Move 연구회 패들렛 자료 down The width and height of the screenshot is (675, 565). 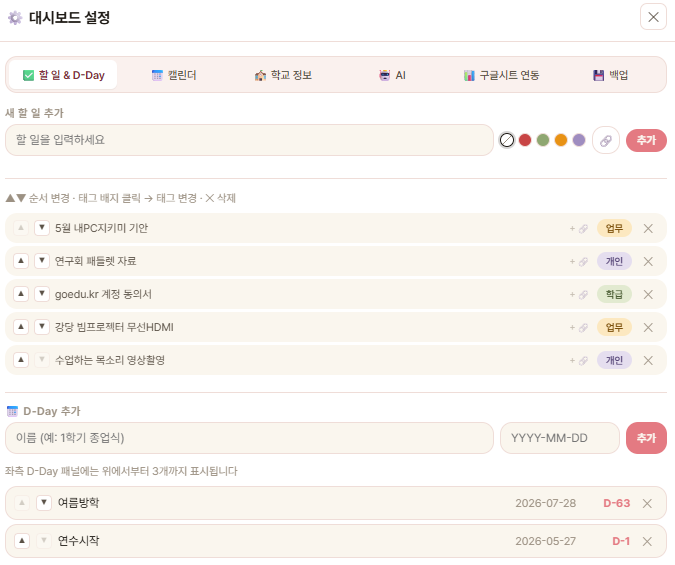tap(42, 261)
